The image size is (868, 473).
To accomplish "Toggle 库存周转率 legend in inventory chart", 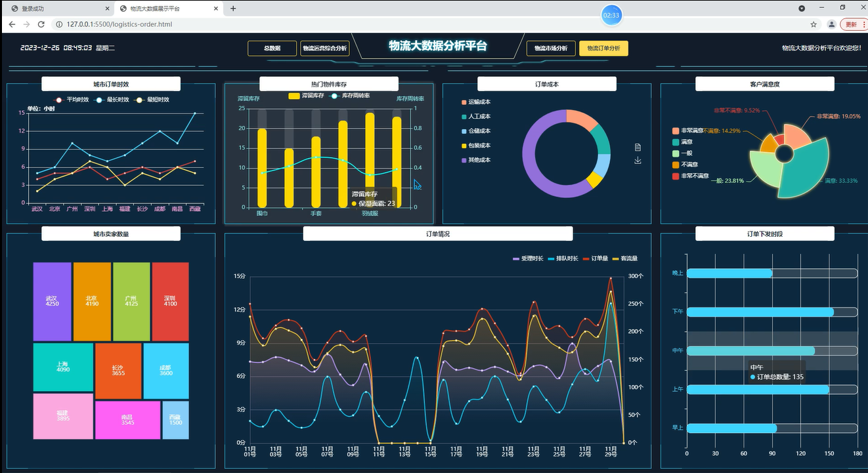I will [x=348, y=96].
